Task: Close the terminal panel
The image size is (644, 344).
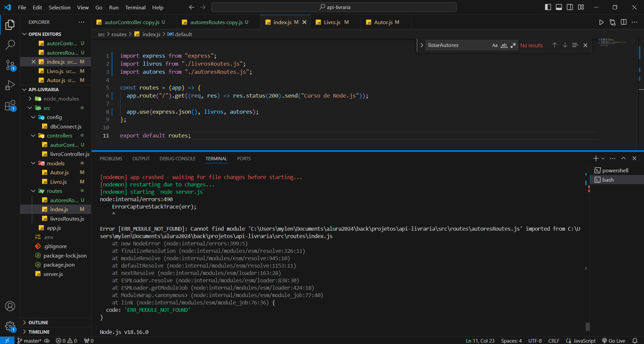Action: click(x=634, y=158)
